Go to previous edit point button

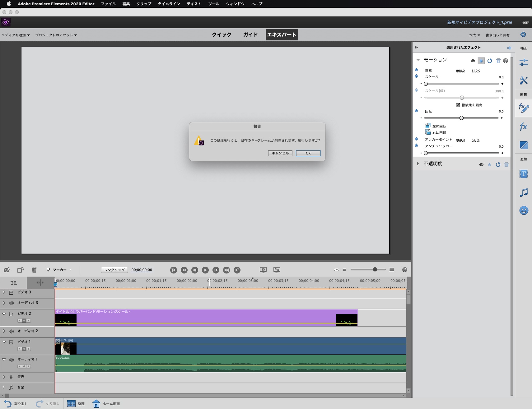coord(184,270)
